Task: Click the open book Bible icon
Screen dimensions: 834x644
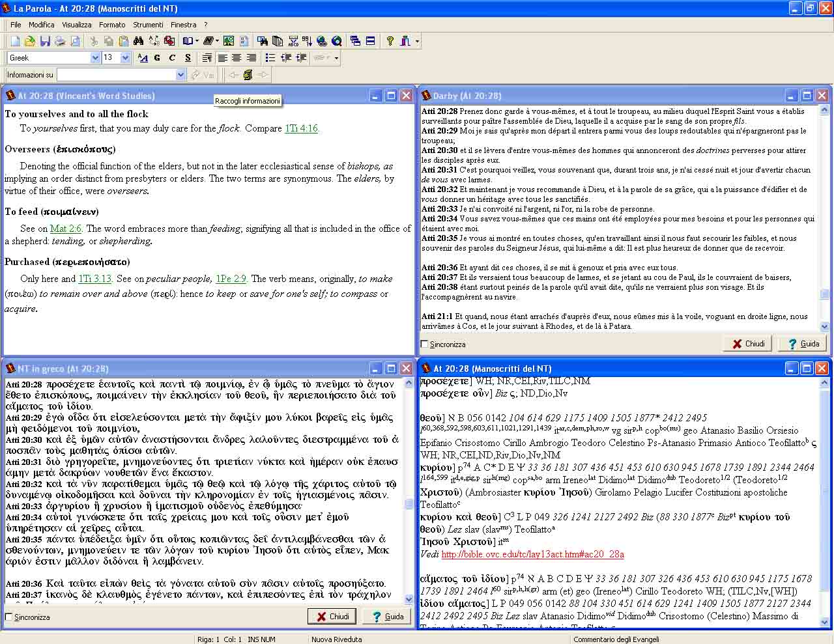Action: pyautogui.click(x=188, y=41)
